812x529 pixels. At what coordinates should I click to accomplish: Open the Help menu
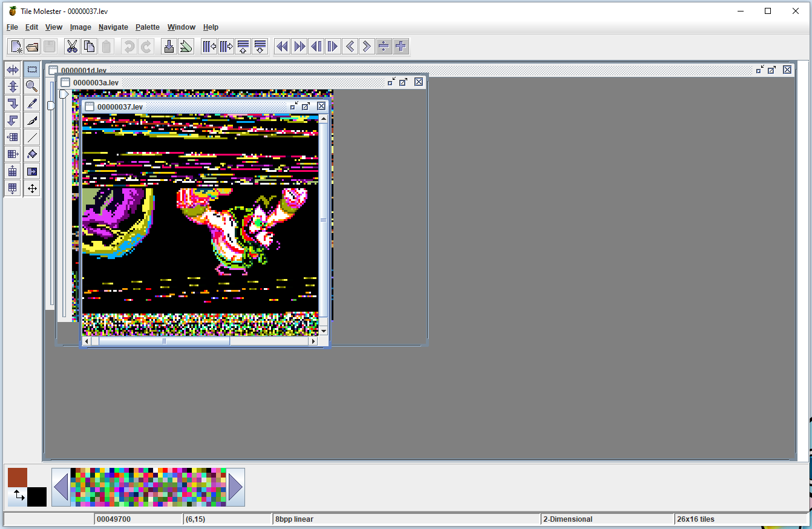click(x=211, y=27)
